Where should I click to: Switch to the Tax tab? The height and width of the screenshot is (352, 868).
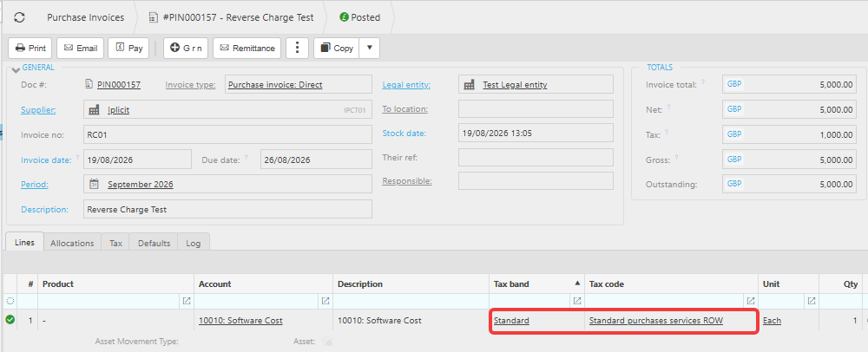pos(115,243)
